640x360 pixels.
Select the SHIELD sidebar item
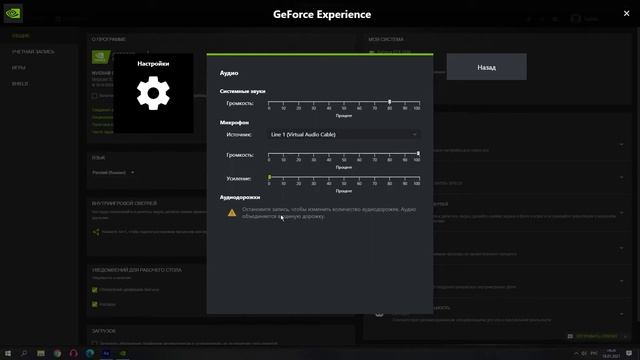coord(20,84)
